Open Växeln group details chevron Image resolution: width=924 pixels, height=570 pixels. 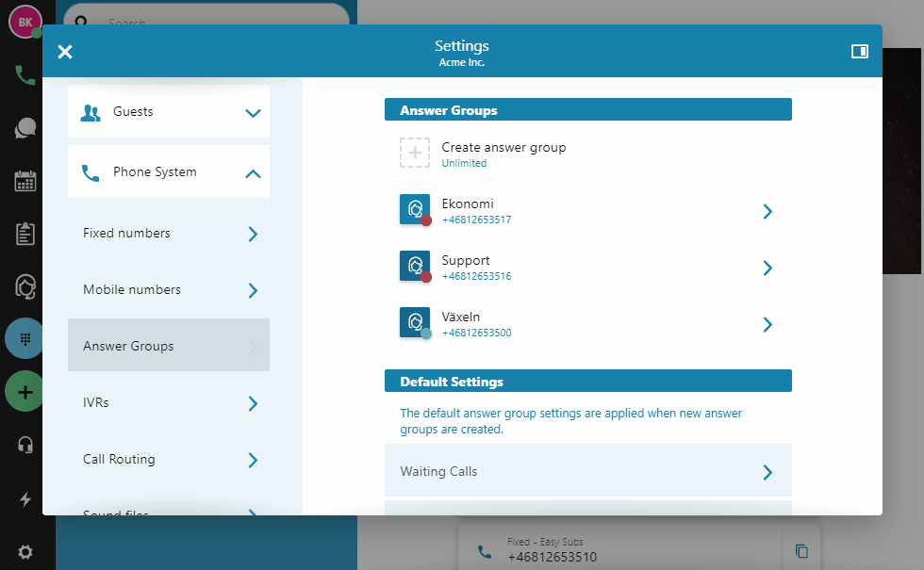[x=767, y=324]
